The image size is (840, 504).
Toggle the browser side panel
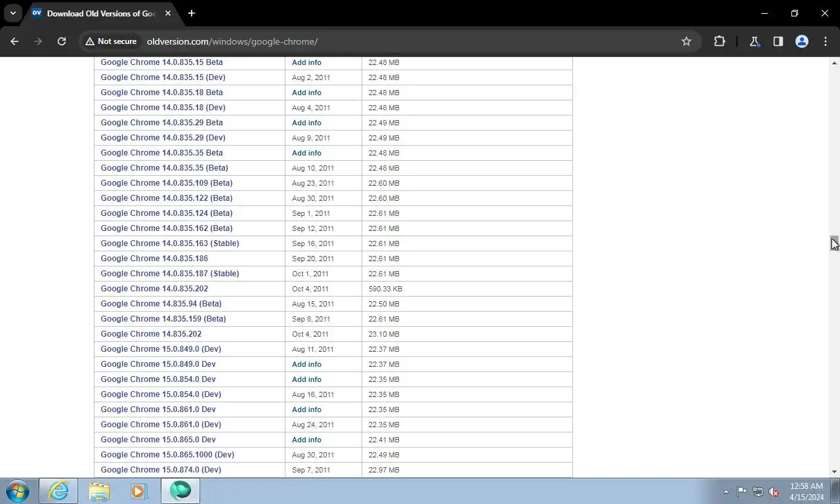778,41
